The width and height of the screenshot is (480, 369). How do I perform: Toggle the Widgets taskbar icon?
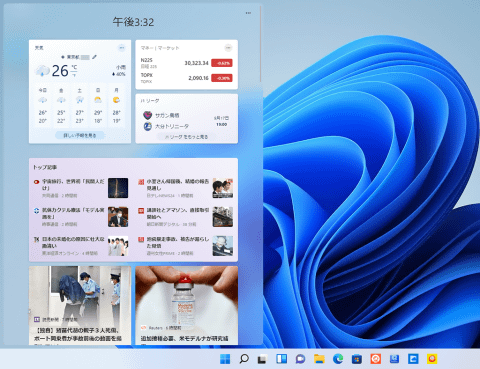point(281,359)
